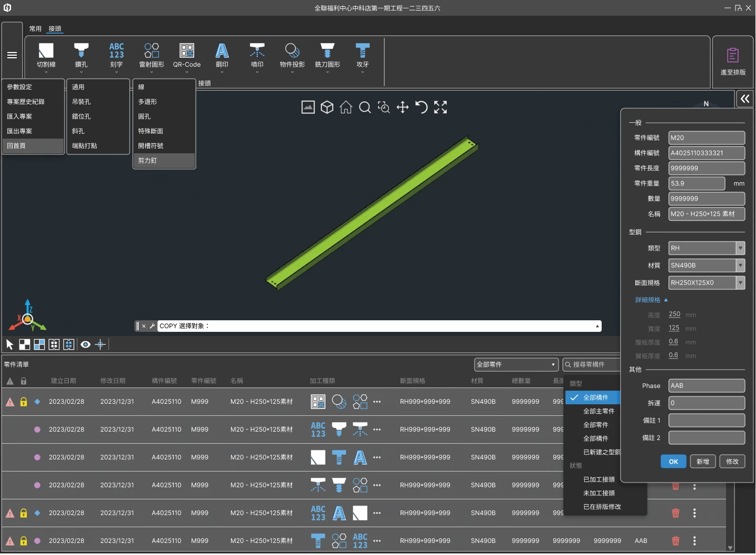Image resolution: width=756 pixels, height=555 pixels.
Task: Click the 零件編號 input field
Action: coord(706,138)
